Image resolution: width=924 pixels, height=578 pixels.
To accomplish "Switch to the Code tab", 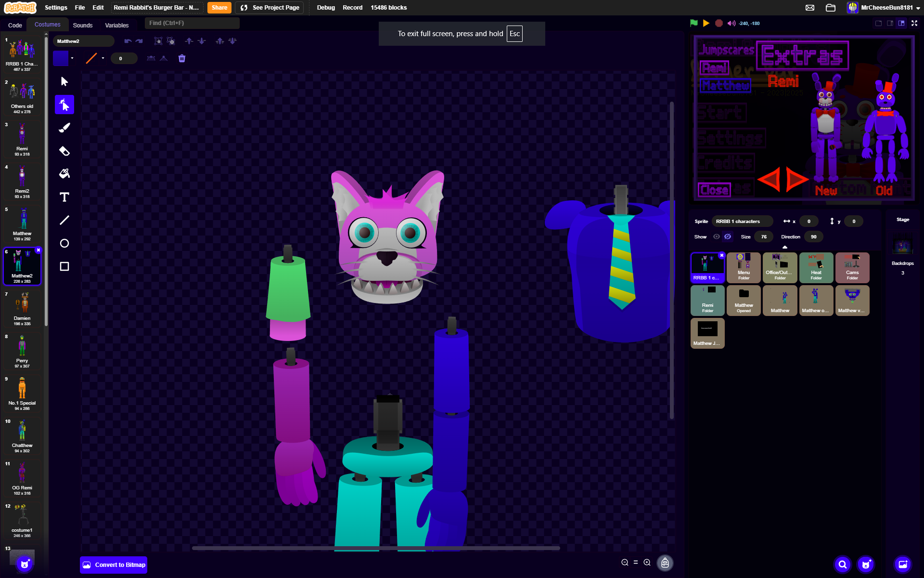I will pos(15,25).
